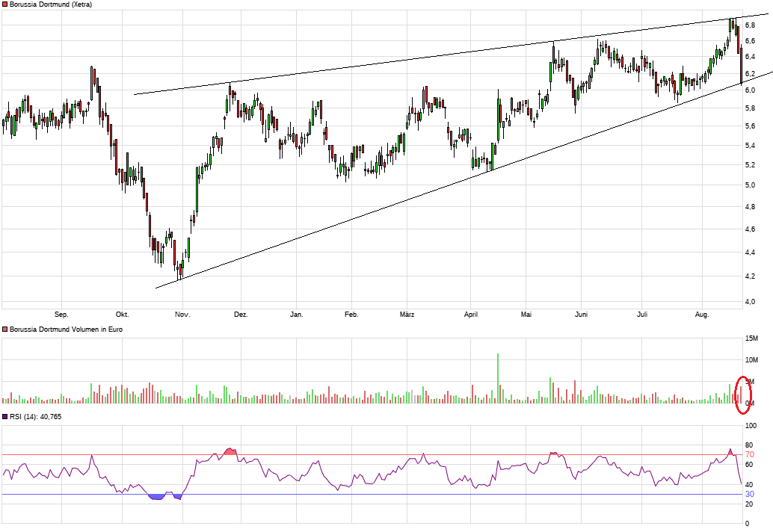Click the 5,0 price axis value
The width and height of the screenshot is (773, 532).
[x=750, y=185]
